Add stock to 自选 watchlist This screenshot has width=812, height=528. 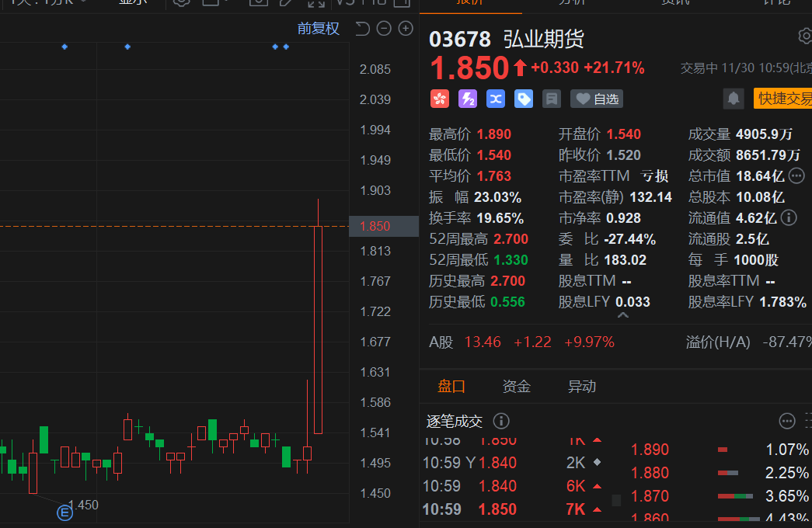pos(597,99)
